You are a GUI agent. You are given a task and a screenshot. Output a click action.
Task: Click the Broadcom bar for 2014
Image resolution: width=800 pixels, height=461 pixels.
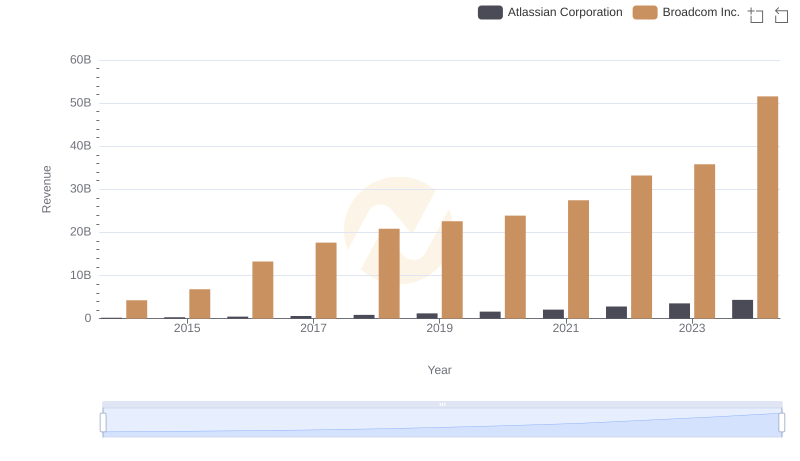pyautogui.click(x=137, y=309)
